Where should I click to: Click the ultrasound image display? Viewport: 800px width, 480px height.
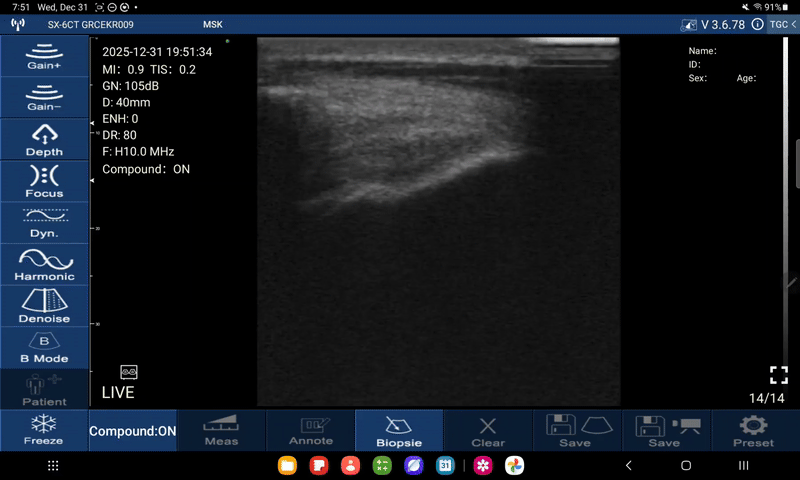[x=438, y=221]
